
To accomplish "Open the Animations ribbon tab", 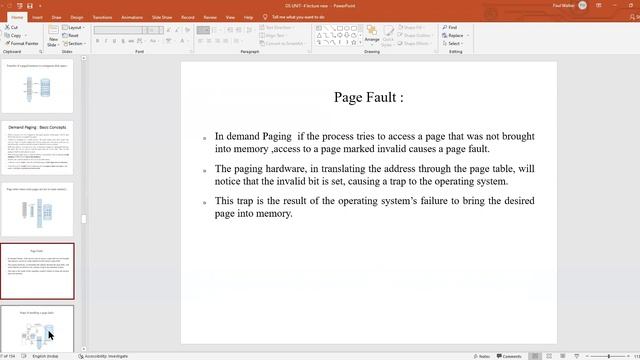I will pos(132,18).
